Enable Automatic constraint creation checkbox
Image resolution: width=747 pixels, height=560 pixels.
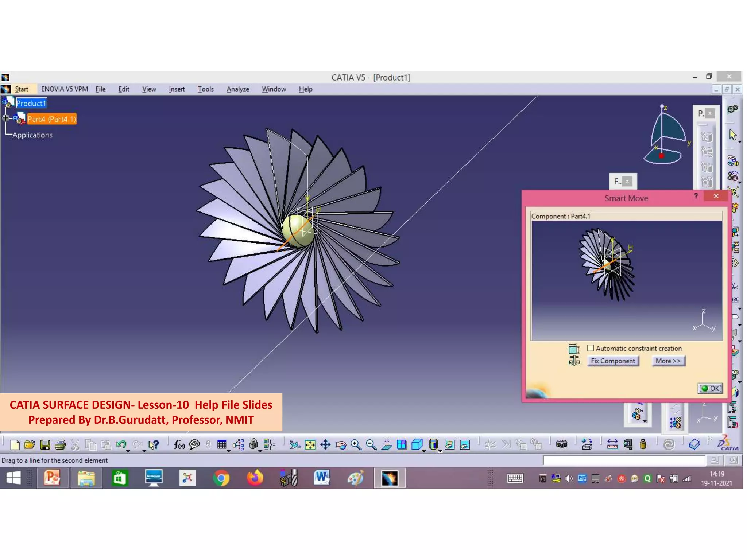[591, 348]
